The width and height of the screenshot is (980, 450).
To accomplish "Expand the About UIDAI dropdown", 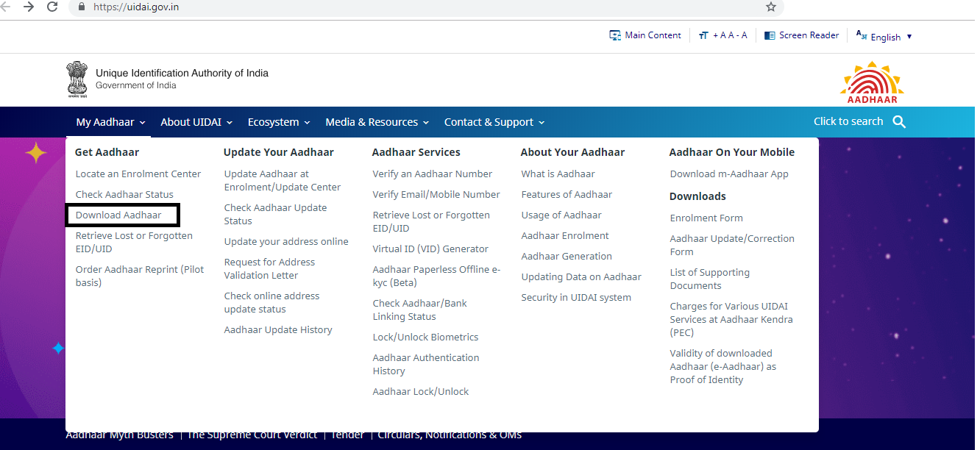I will (x=196, y=122).
